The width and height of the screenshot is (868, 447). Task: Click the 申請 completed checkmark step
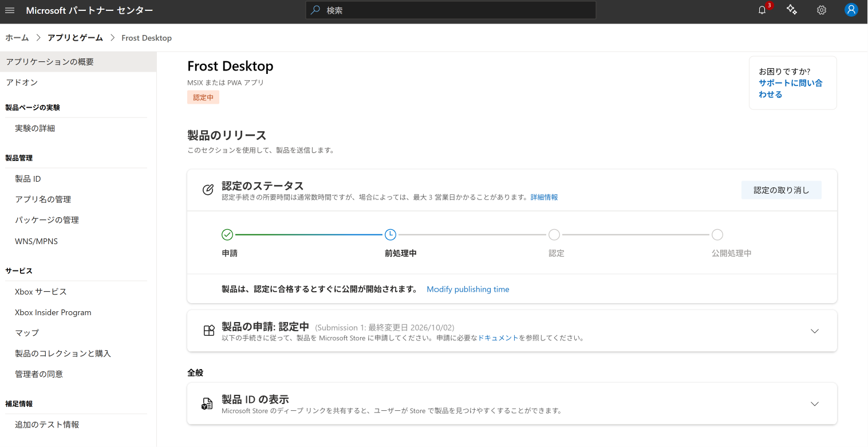point(227,234)
